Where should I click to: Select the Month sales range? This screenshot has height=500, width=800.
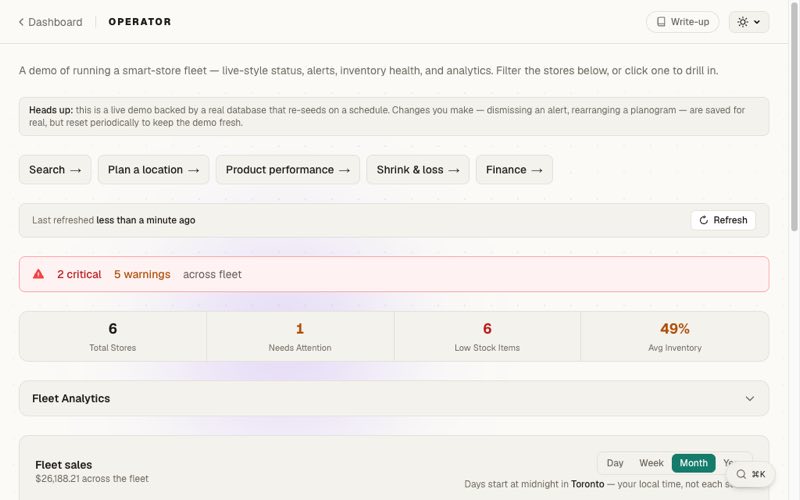tap(693, 463)
